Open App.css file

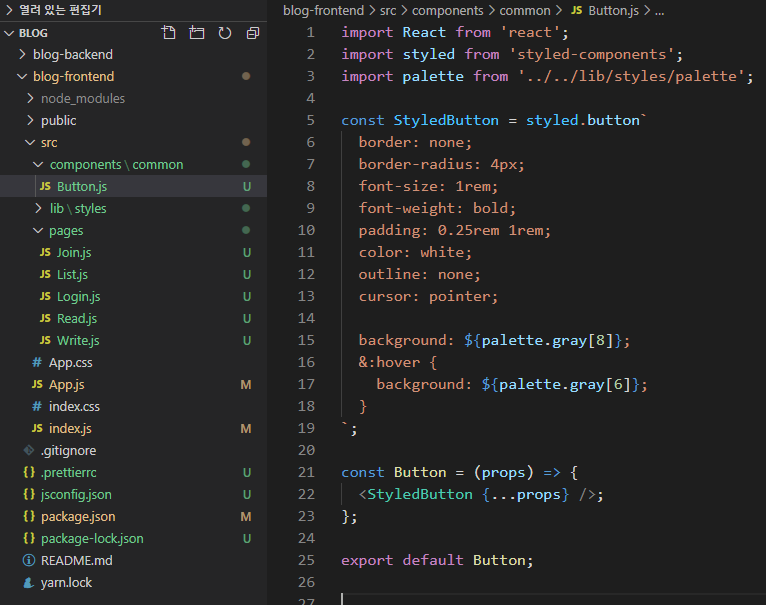(x=133, y=362)
